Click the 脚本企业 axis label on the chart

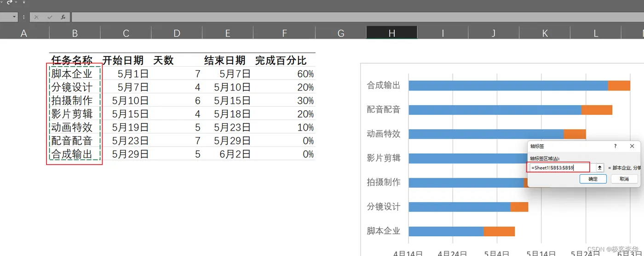coord(384,231)
